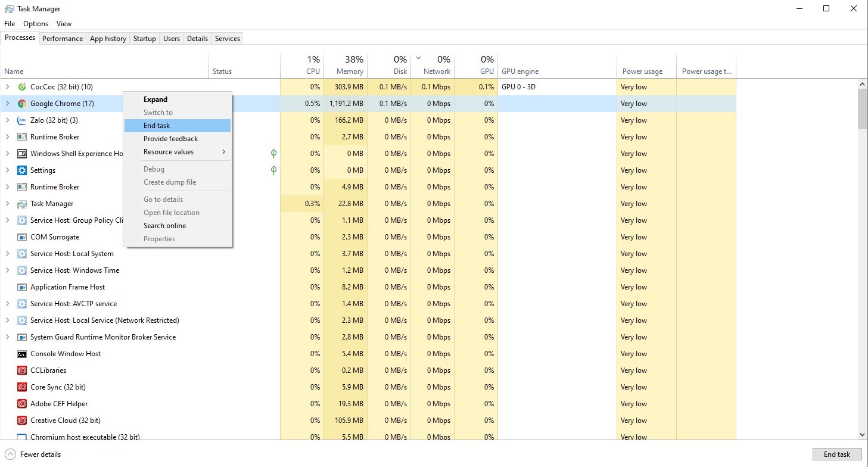Expand the Zalo (32 bit) process group
The width and height of the screenshot is (868, 467).
(x=7, y=120)
